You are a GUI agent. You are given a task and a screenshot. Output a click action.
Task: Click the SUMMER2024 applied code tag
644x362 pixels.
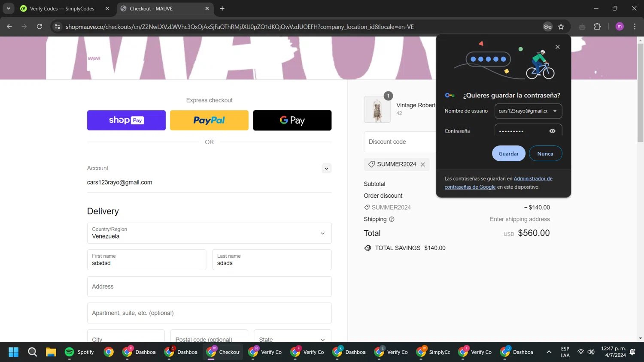point(397,164)
